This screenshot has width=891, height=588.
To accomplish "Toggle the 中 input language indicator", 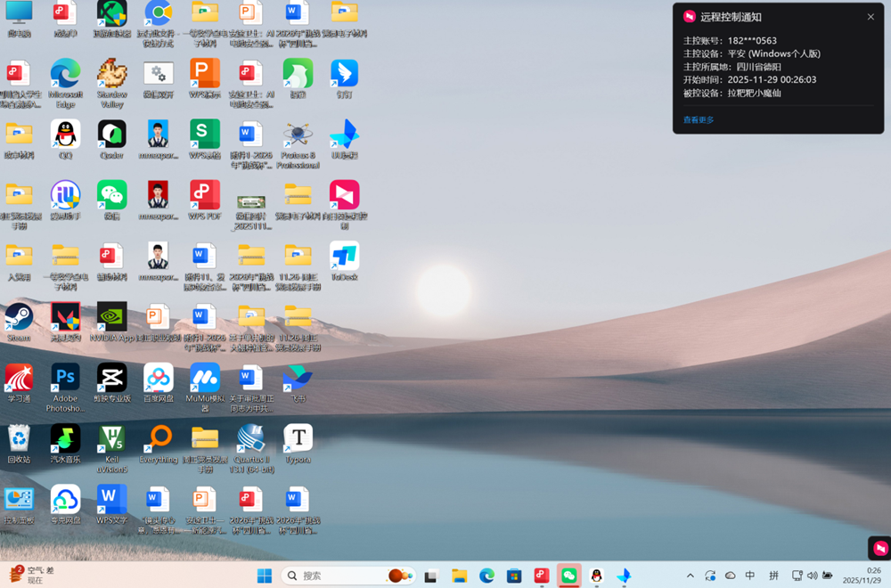I will pos(750,576).
